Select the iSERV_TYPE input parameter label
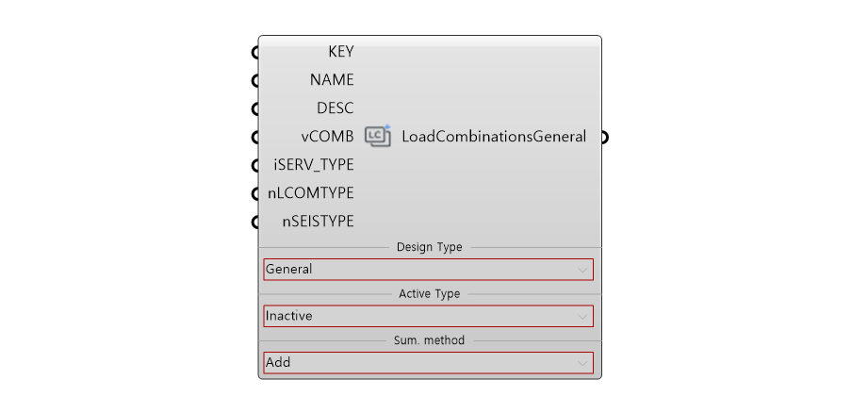Image resolution: width=868 pixels, height=413 pixels. (x=314, y=165)
